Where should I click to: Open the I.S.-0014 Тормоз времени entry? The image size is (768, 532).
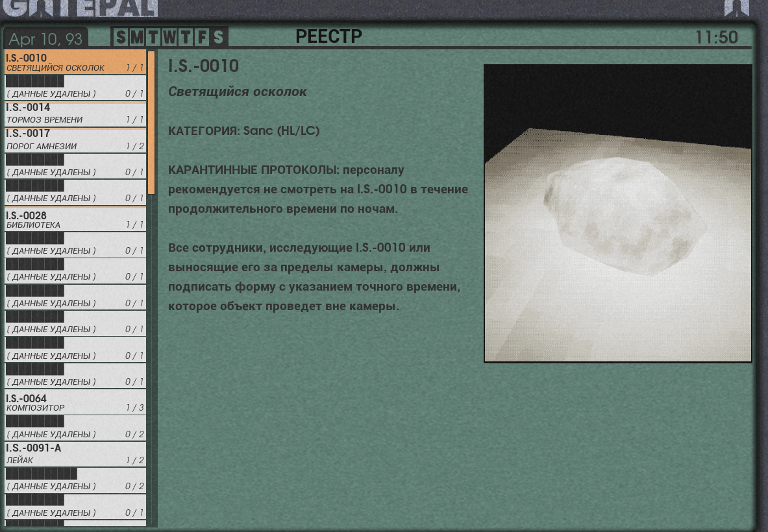click(x=75, y=115)
